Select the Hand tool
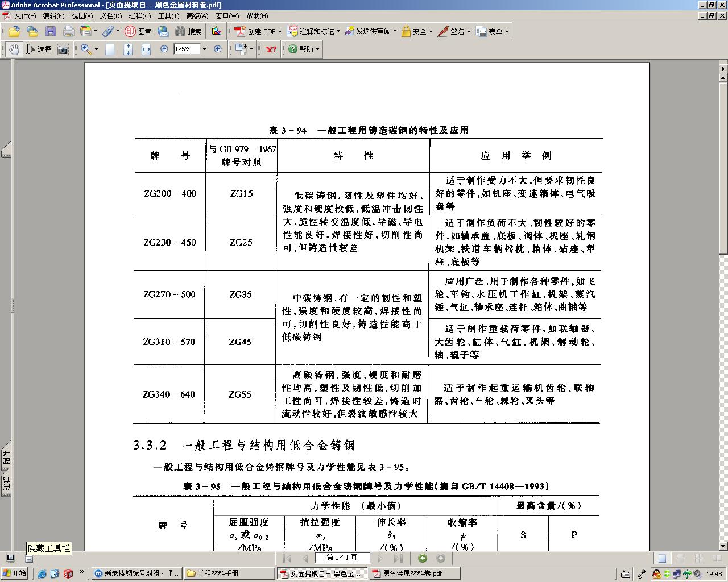Viewport: 728px width, 582px height. click(14, 49)
